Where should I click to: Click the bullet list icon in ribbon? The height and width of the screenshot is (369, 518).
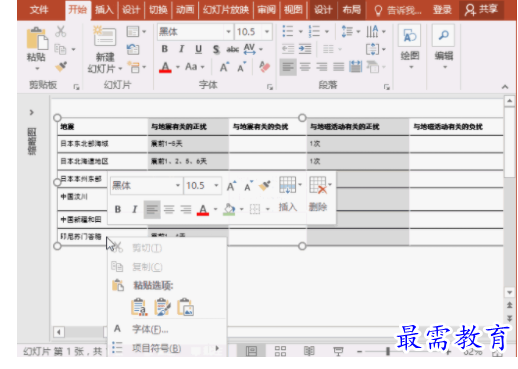[288, 31]
